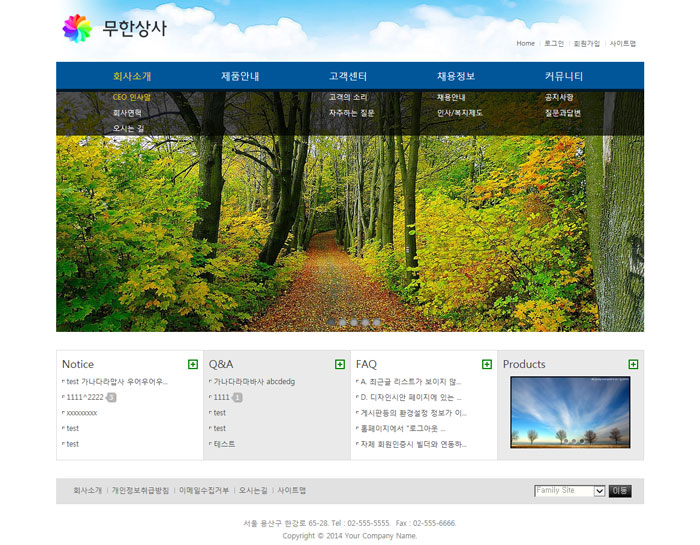Open the 로그인 link in header
Viewport: 700px width, 545px height.
554,43
